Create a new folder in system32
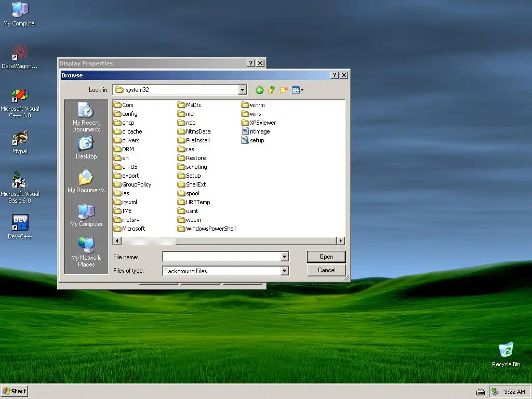This screenshot has height=399, width=532. pos(284,90)
